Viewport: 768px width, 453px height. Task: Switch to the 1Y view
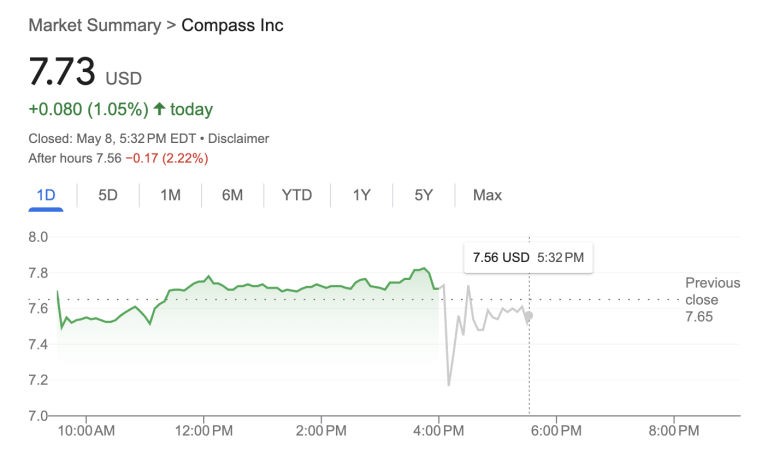(361, 195)
